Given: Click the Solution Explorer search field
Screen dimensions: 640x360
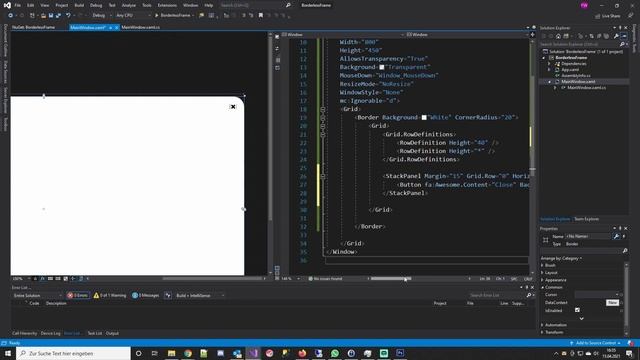Looking at the screenshot, I should 580,44.
